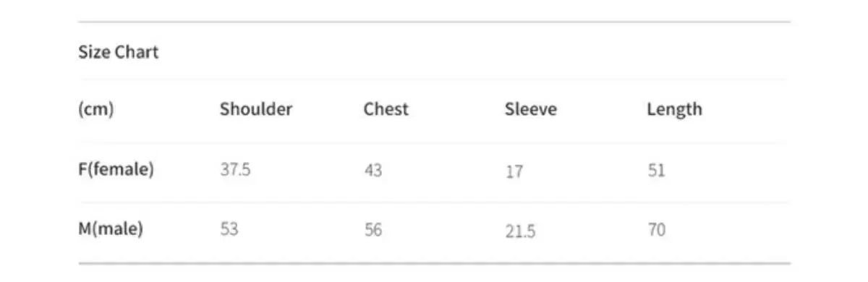Click the top horizontal divider line

point(434,22)
